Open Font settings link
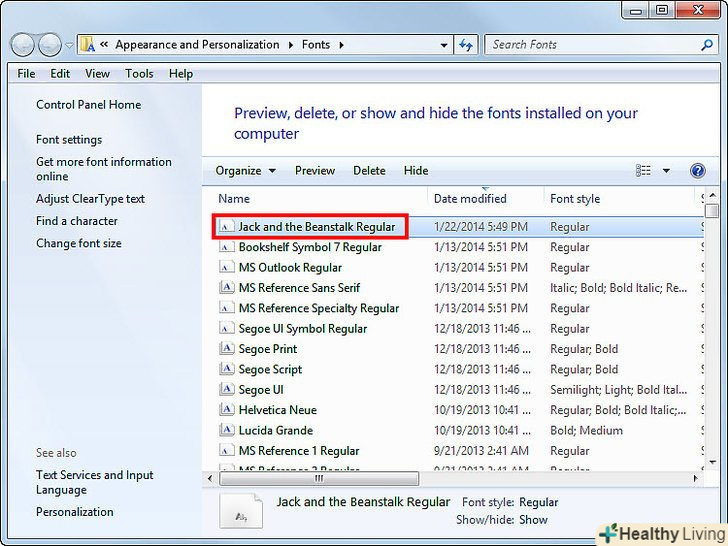The image size is (728, 546). (69, 140)
